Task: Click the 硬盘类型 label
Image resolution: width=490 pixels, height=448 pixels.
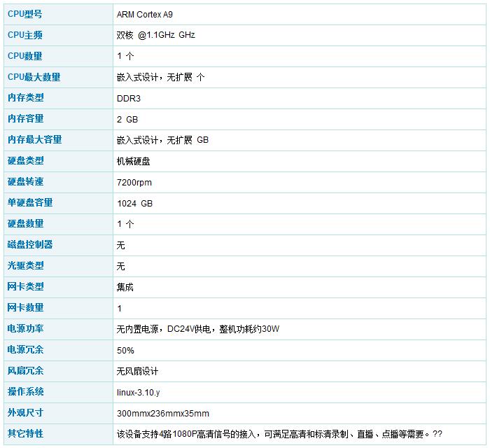Action: [25, 161]
